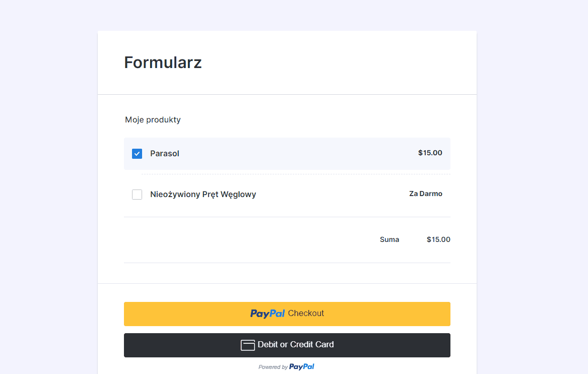588x374 pixels.
Task: Tick the Nieożywiony Pręt Węglowy checkbox
Action: point(137,195)
